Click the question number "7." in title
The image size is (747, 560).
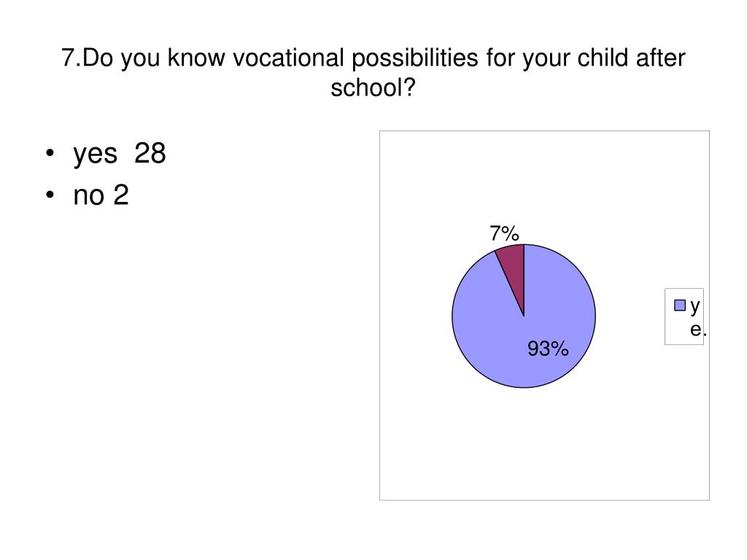point(71,58)
